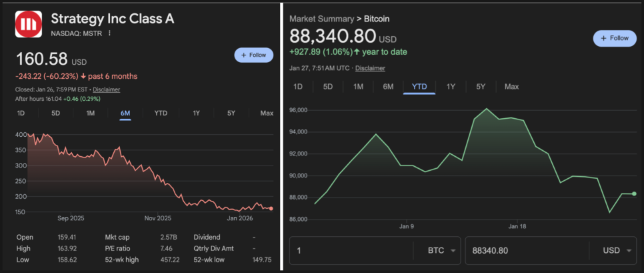Screen dimensions: 644x273
Task: Follow Bitcoin in Market Summary
Action: pos(614,38)
